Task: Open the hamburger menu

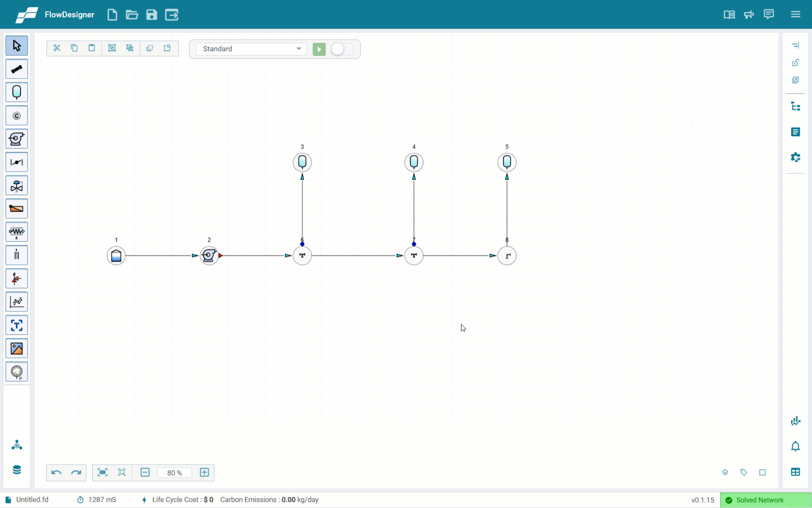Action: pyautogui.click(x=795, y=15)
